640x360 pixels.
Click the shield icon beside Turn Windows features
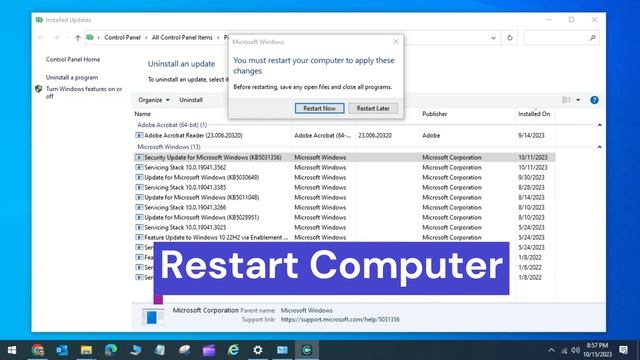(38, 89)
